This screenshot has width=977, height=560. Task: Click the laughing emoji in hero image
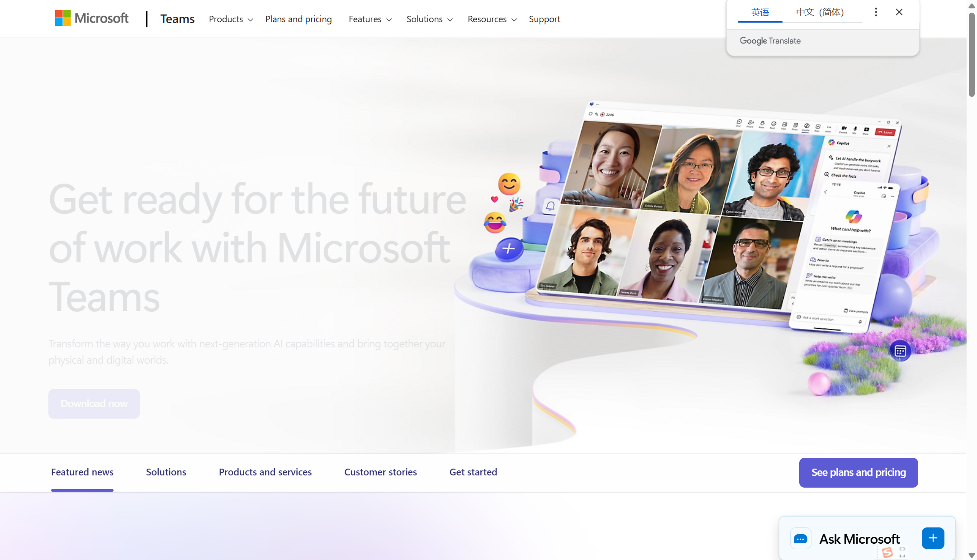point(495,223)
